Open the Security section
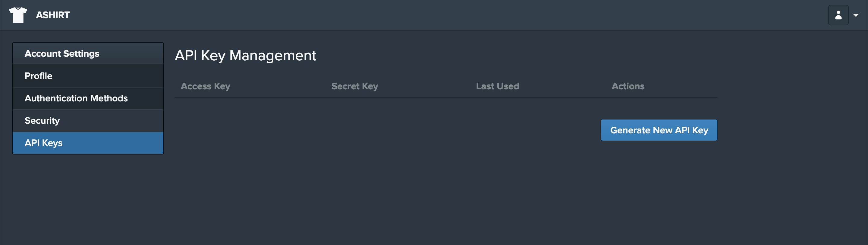Image resolution: width=868 pixels, height=245 pixels. tap(42, 120)
